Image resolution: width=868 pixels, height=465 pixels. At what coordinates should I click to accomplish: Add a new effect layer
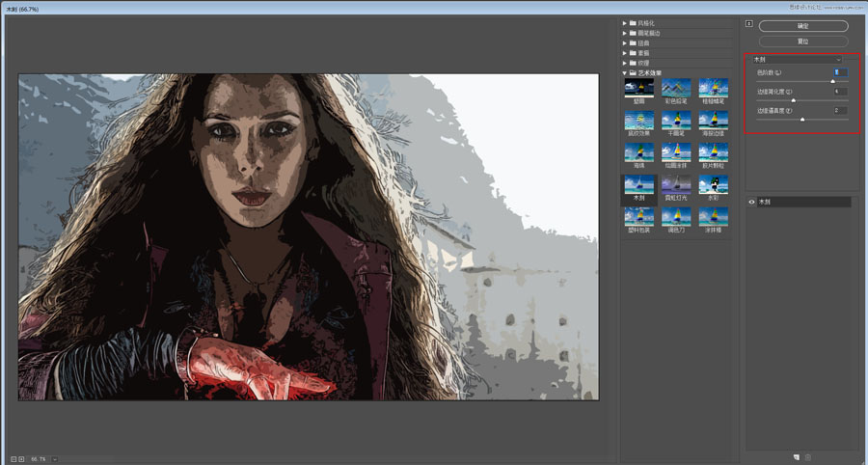796,457
